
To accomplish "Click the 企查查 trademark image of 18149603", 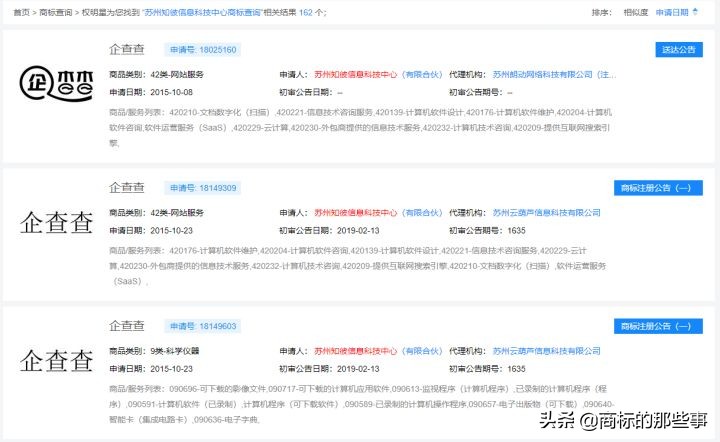I will coord(56,361).
